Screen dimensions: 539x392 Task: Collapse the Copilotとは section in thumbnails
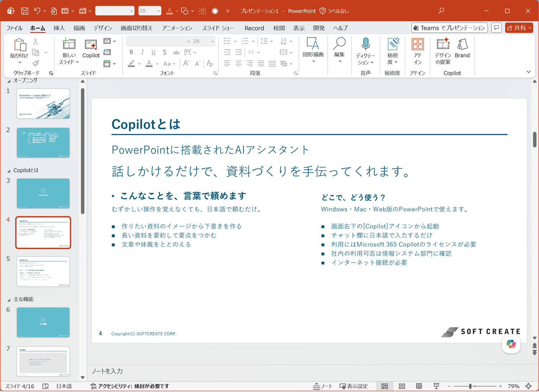click(x=9, y=171)
